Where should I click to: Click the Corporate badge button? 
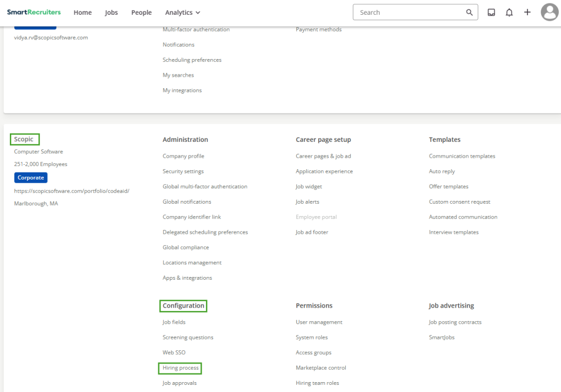pyautogui.click(x=31, y=178)
